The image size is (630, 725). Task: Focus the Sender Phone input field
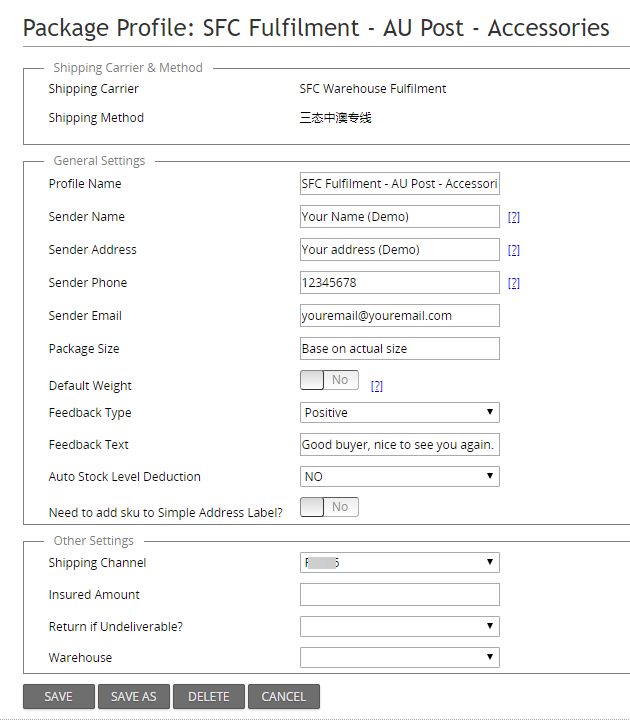(x=400, y=283)
